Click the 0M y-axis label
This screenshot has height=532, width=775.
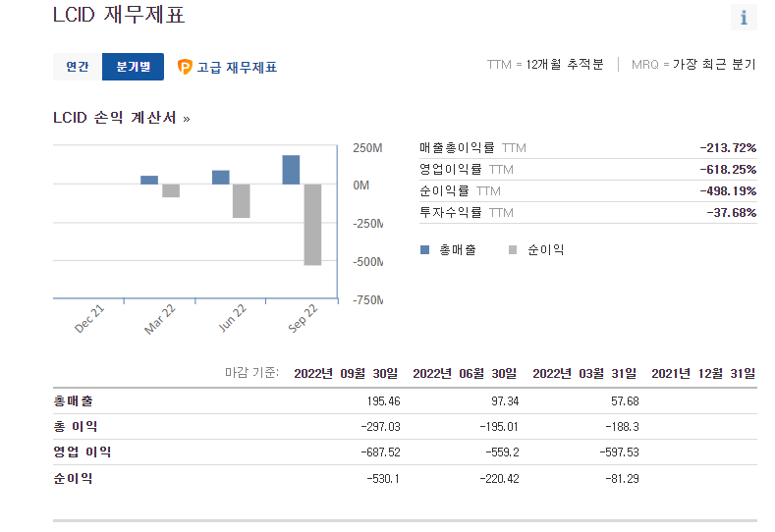click(360, 186)
